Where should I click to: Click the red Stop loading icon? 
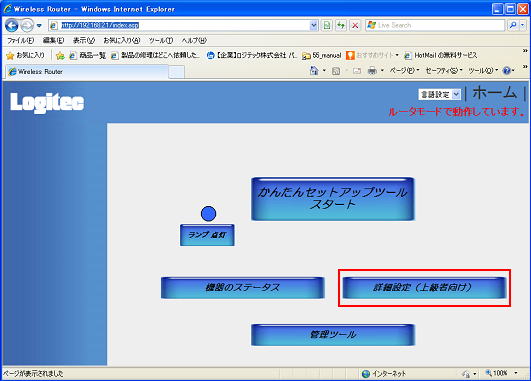[355, 25]
